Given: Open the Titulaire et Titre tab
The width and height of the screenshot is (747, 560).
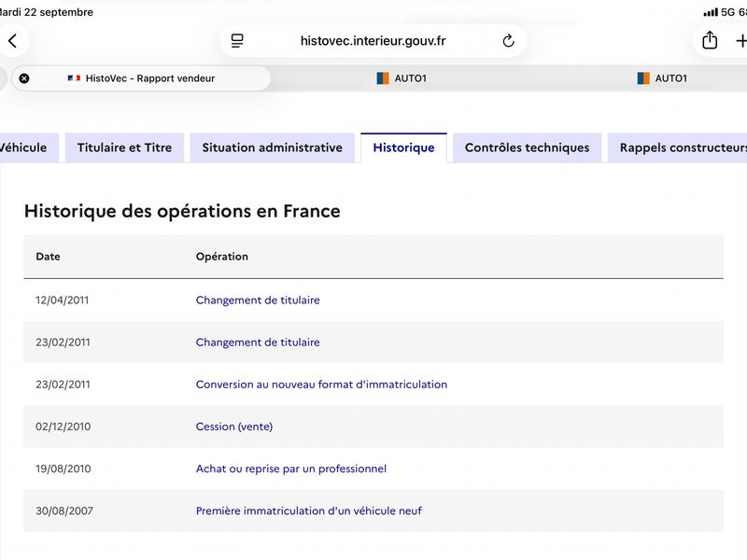Looking at the screenshot, I should 124,147.
